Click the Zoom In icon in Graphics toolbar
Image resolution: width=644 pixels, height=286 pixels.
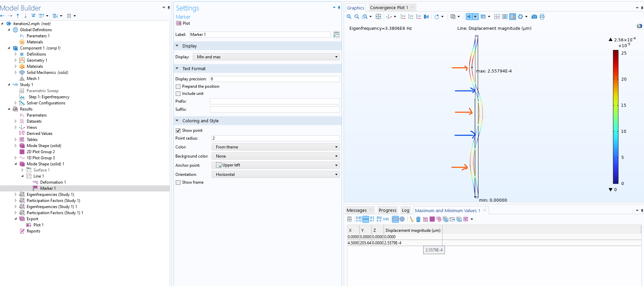[x=349, y=17]
